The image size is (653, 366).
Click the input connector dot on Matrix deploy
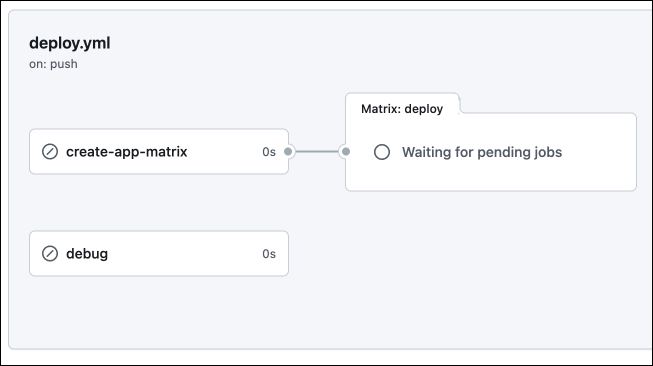tap(346, 152)
